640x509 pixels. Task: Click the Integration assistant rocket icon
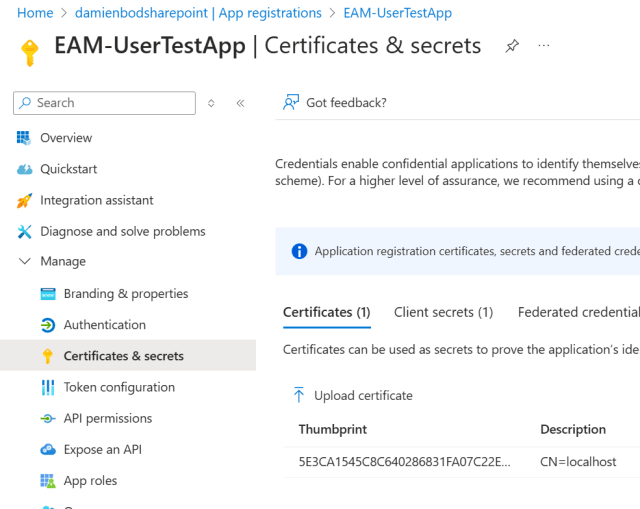pos(24,200)
